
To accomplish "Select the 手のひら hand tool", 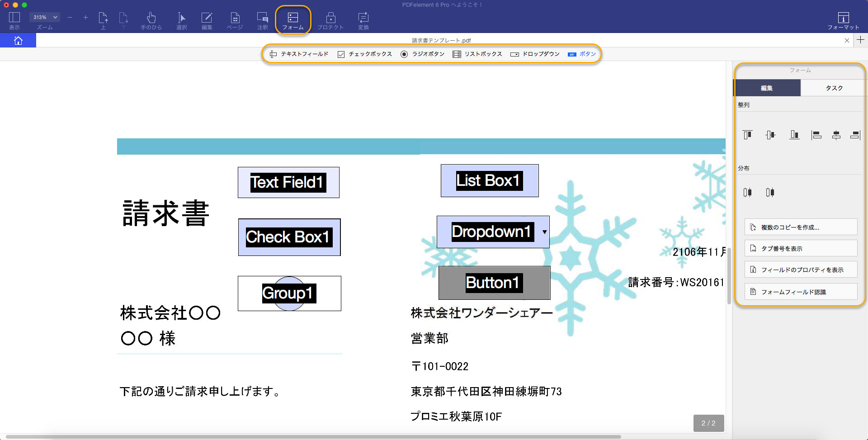I will pyautogui.click(x=151, y=20).
